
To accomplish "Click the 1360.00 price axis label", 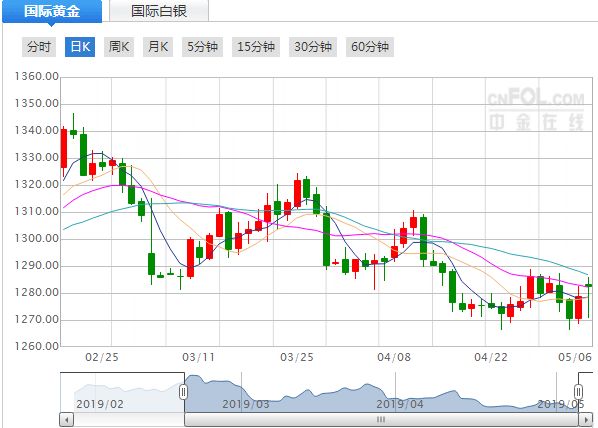I will tap(37, 76).
